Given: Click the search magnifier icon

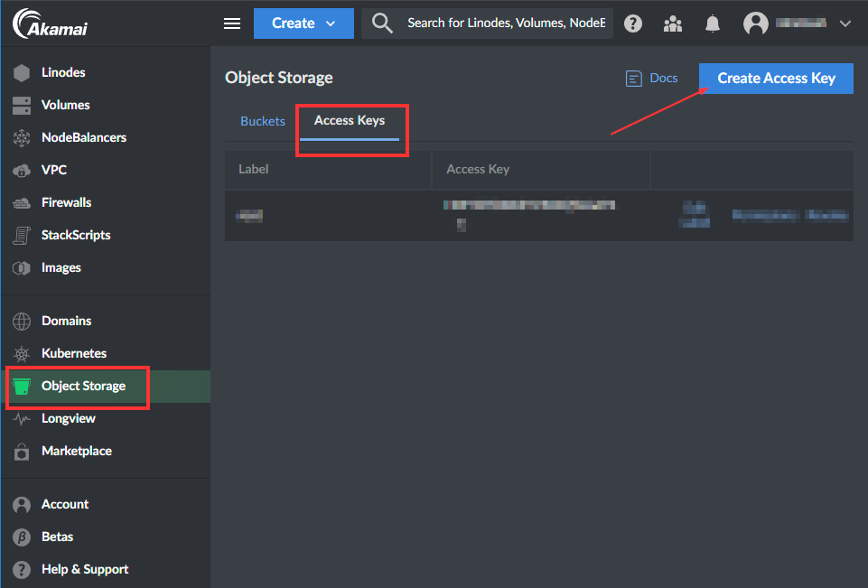Looking at the screenshot, I should (382, 23).
